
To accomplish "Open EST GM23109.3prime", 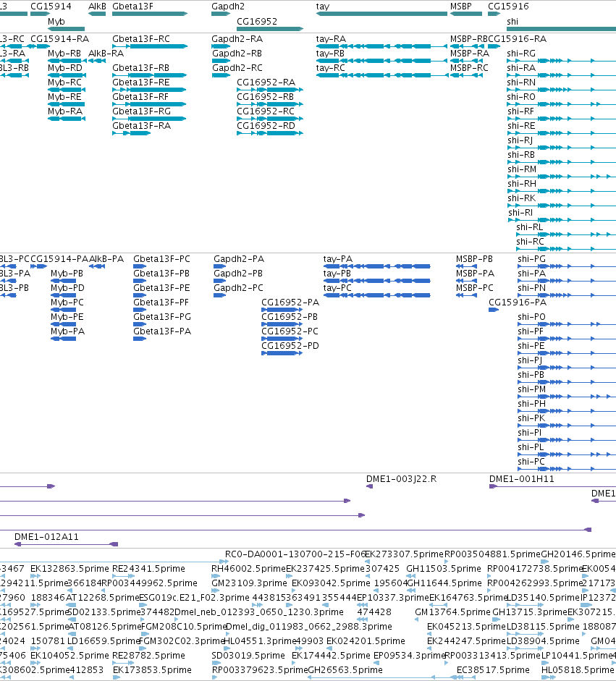I will pyautogui.click(x=248, y=583).
